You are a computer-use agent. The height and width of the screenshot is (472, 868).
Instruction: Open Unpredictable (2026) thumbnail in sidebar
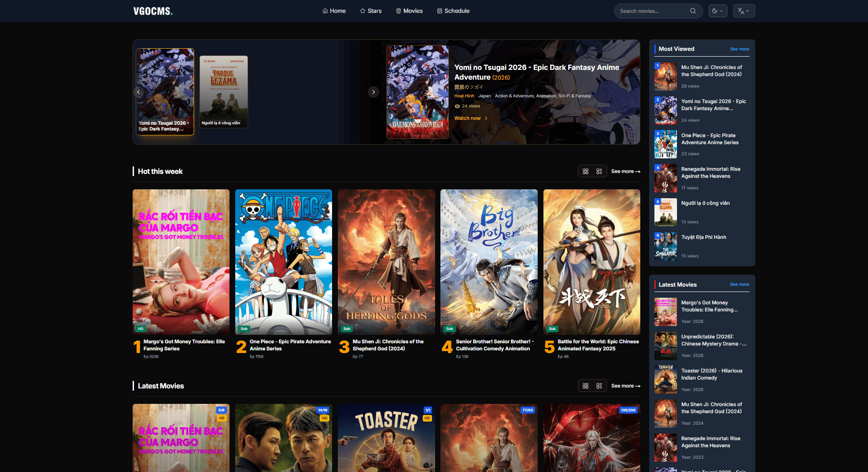tap(665, 346)
